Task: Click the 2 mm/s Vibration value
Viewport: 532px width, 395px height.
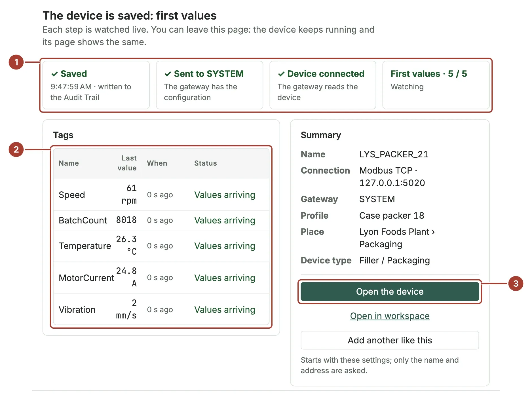Action: 126,309
